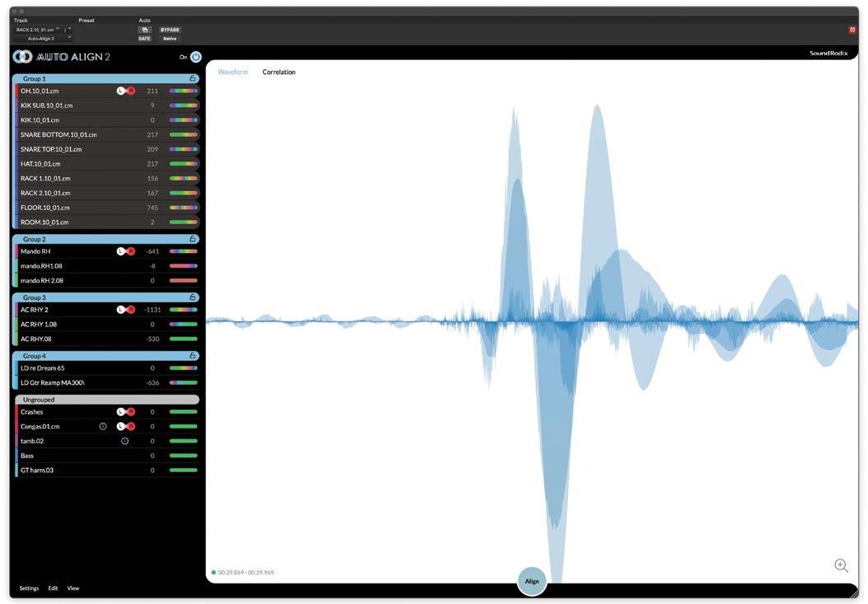Viewport: 868px width, 604px height.
Task: Select the RACK 2.10_01.cm row in Group 1
Action: tap(106, 193)
